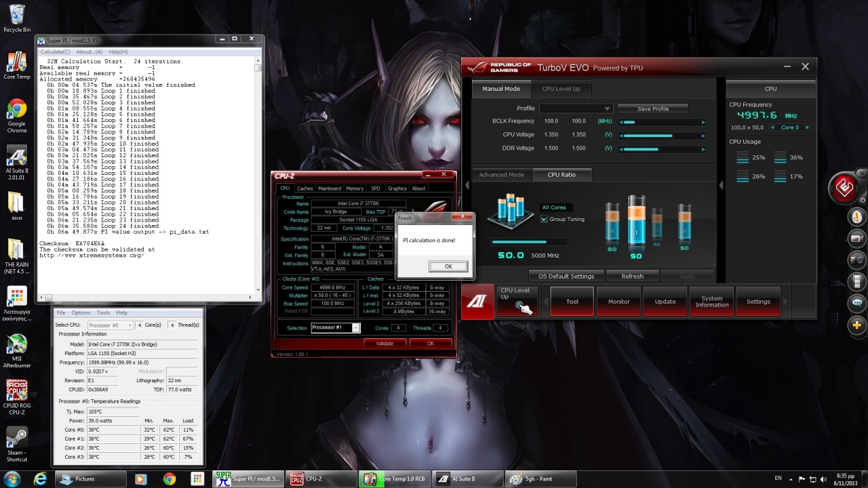
Task: Open the Windows Start menu
Action: [x=12, y=479]
